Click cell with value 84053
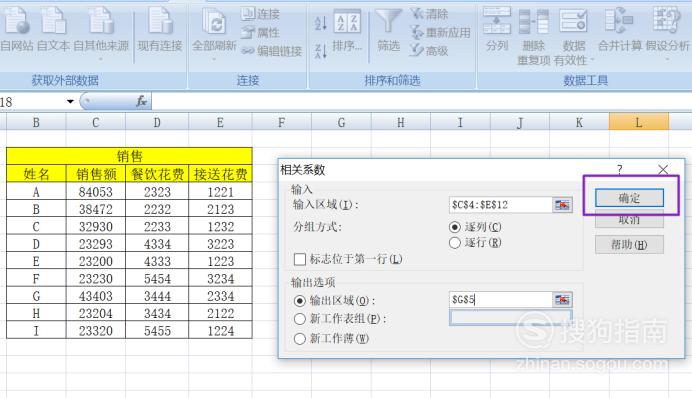This screenshot has width=692, height=398. pos(96,191)
